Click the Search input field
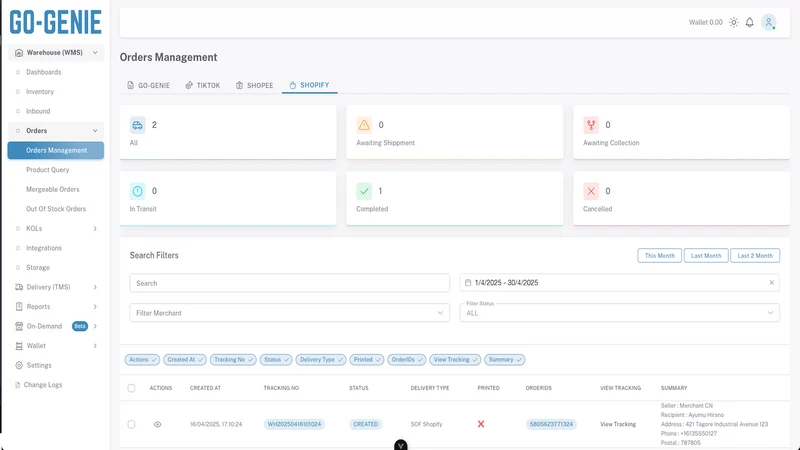 click(x=289, y=283)
